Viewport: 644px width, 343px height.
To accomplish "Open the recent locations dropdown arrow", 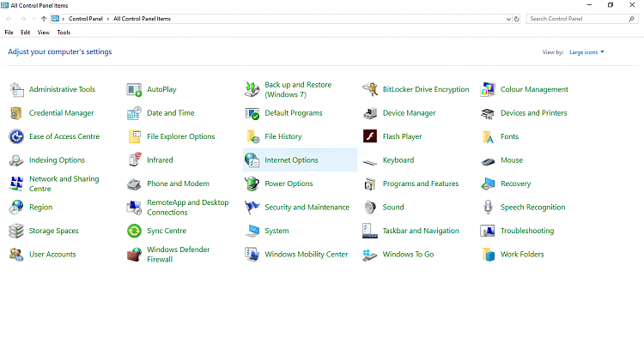I will (33, 19).
